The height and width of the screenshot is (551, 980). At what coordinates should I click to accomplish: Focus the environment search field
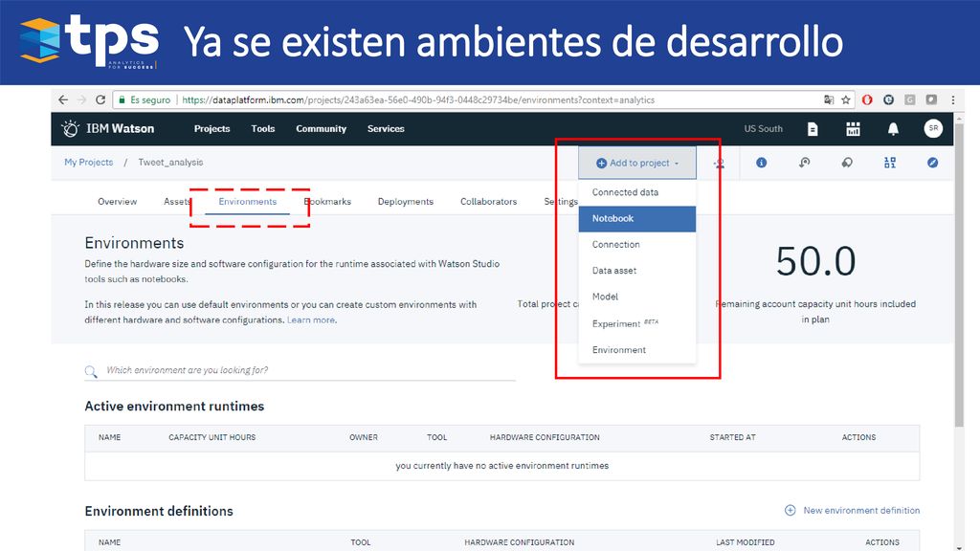pyautogui.click(x=300, y=370)
